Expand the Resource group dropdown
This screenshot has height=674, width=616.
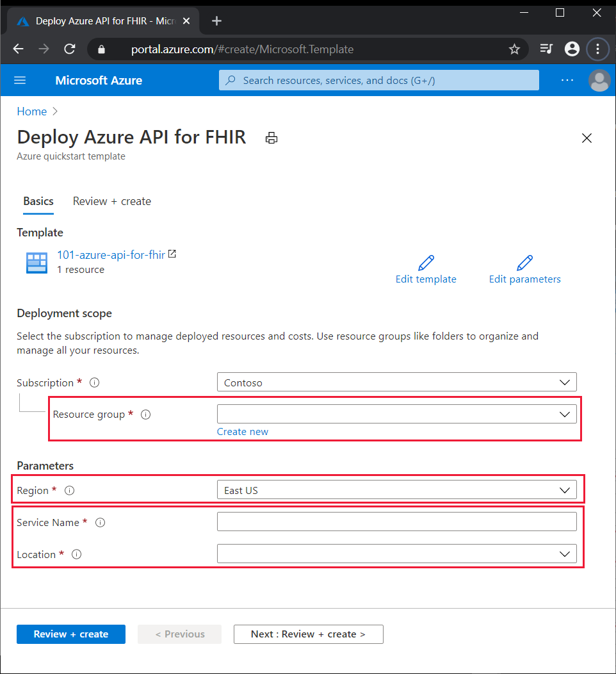click(396, 414)
